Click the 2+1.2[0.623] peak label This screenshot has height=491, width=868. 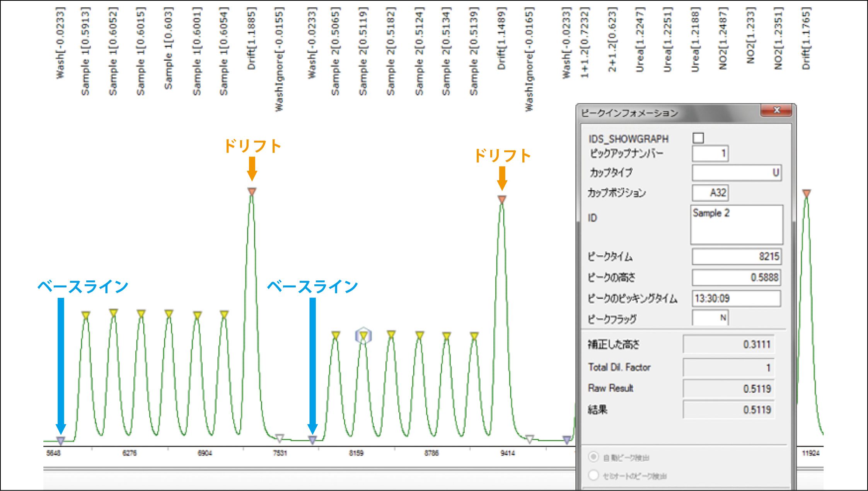click(612, 39)
